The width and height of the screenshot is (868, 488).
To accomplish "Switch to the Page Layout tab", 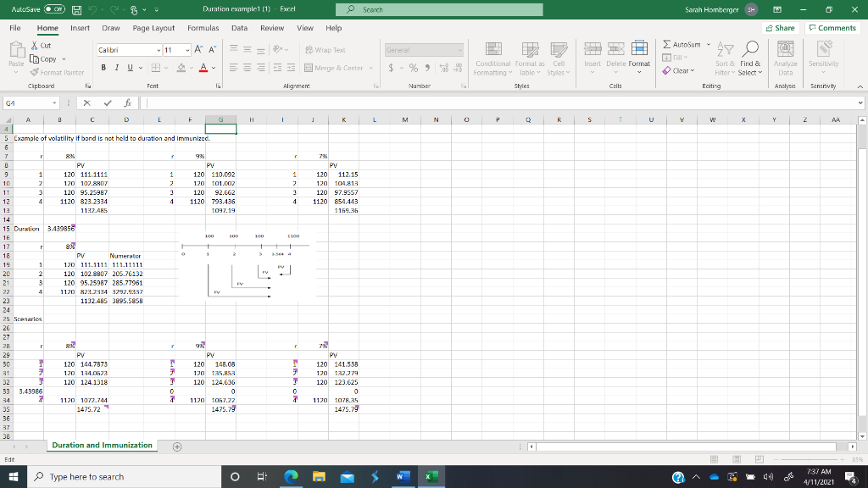I will [x=153, y=28].
